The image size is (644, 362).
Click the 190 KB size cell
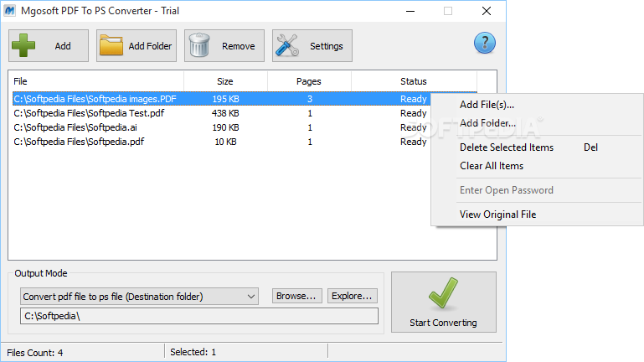tap(225, 127)
